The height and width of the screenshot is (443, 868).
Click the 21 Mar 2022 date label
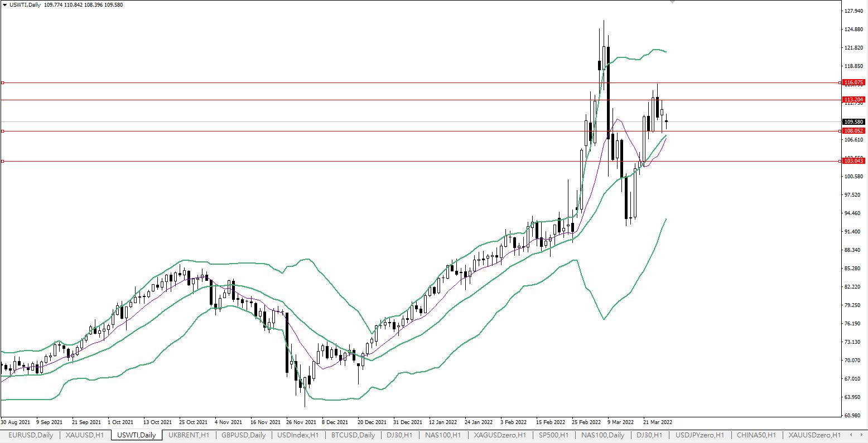click(658, 422)
